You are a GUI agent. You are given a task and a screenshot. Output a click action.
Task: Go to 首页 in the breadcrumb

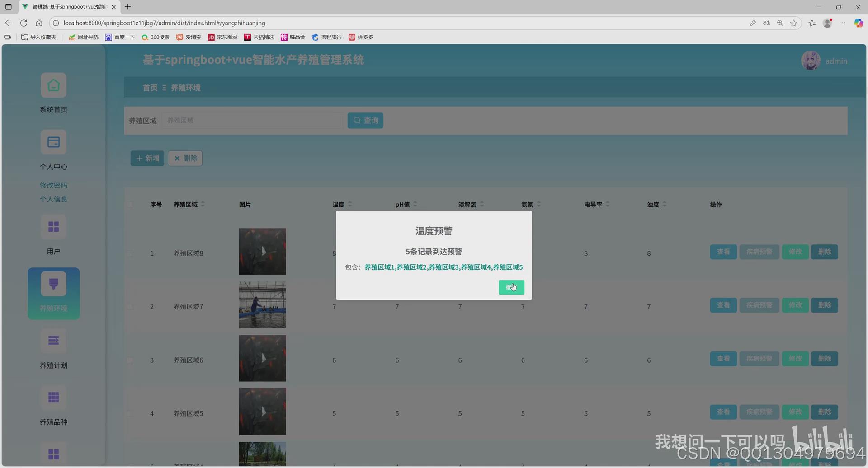(x=150, y=88)
